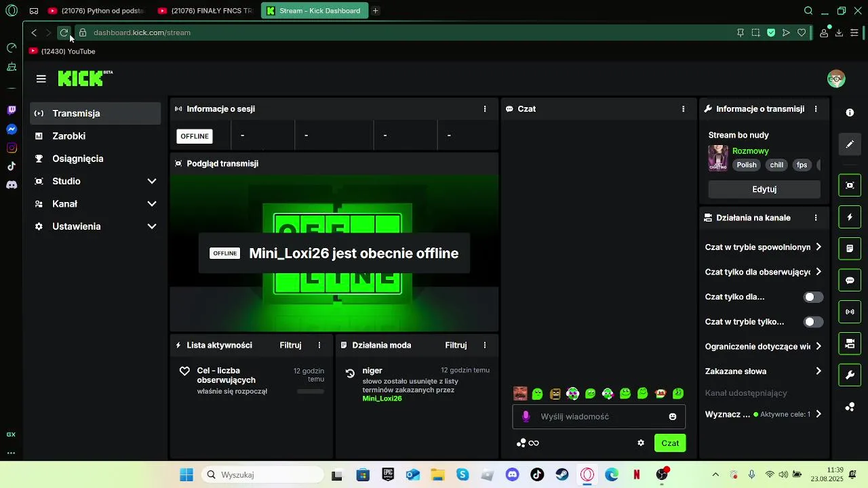
Task: Switch to the Python od podstaw tab
Action: click(x=96, y=11)
